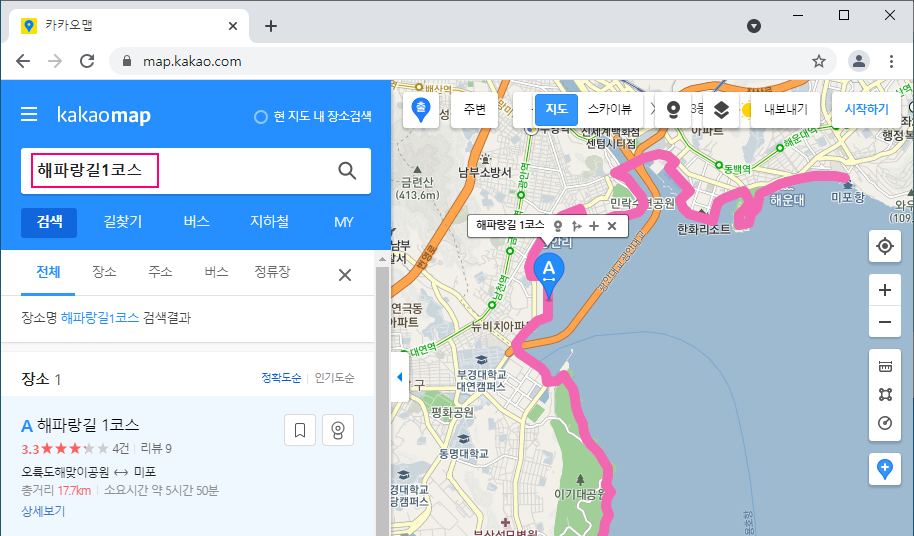The width and height of the screenshot is (914, 536).
Task: Select the 지하철 tab
Action: pos(269,223)
